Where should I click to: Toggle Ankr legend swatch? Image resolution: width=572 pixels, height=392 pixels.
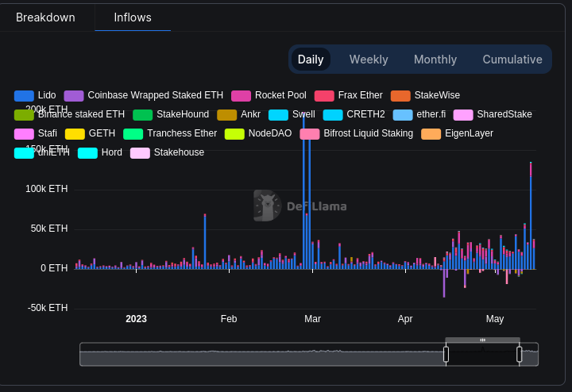coord(227,115)
